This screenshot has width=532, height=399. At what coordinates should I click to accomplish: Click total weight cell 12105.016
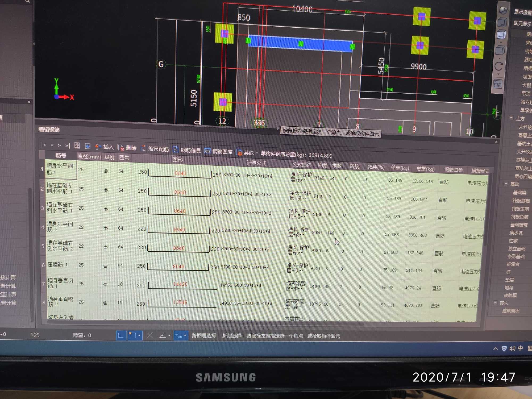pos(422,181)
